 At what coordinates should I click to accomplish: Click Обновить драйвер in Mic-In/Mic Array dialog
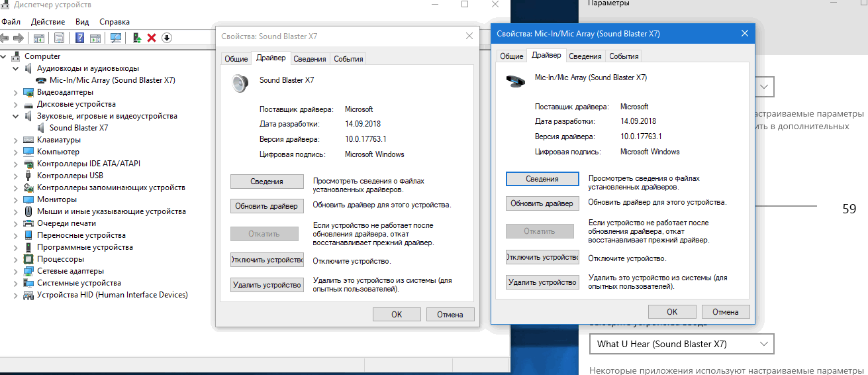coord(542,203)
